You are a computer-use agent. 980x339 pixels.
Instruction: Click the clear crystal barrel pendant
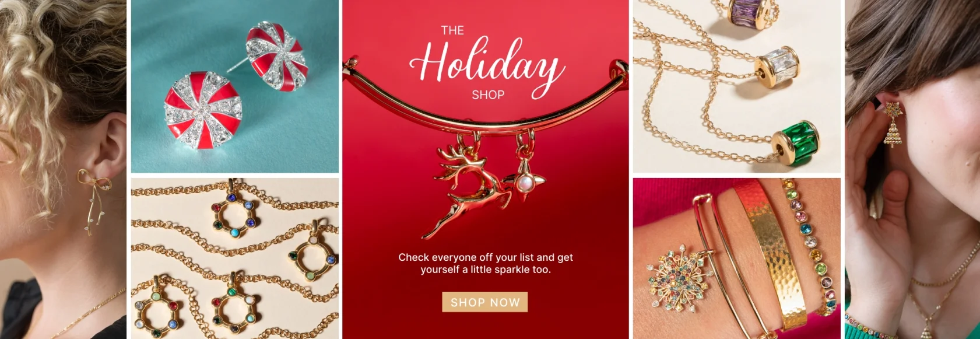777,67
